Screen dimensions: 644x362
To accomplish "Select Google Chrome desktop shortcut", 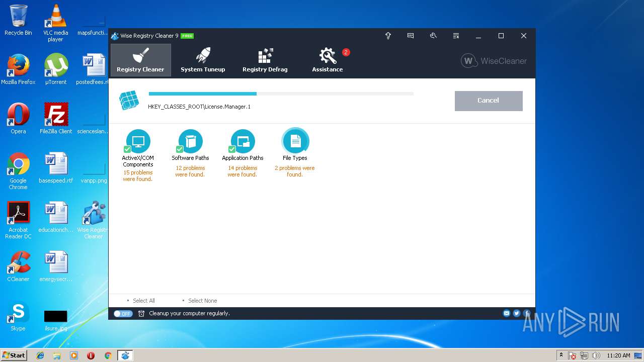I will [x=18, y=171].
